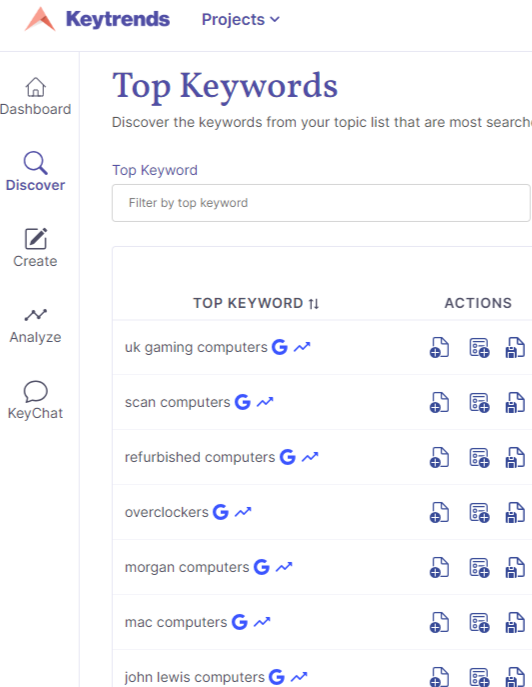Select the 'overclockers' keyword text
Image resolution: width=532 pixels, height=687 pixels.
click(x=167, y=512)
